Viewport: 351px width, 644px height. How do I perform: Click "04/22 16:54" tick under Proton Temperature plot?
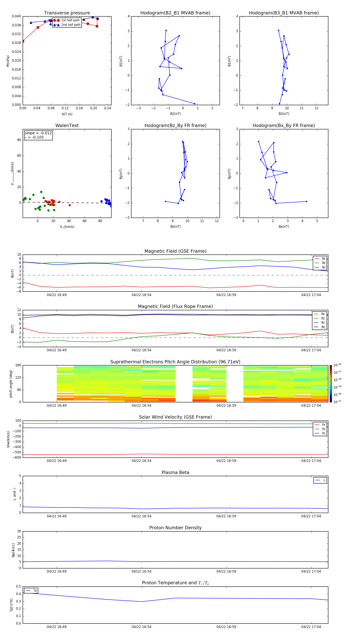pos(141,627)
